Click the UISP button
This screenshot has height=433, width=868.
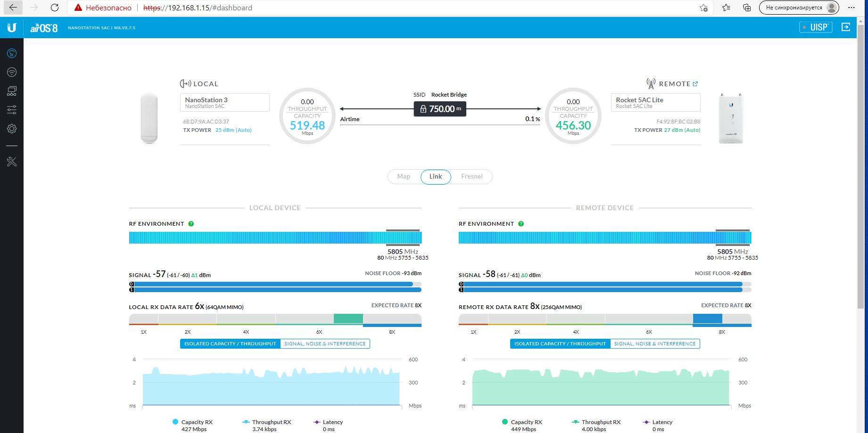point(816,27)
